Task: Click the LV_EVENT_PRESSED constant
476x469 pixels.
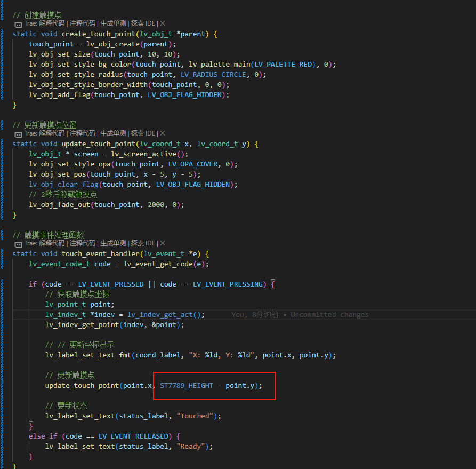Action: 111,284
